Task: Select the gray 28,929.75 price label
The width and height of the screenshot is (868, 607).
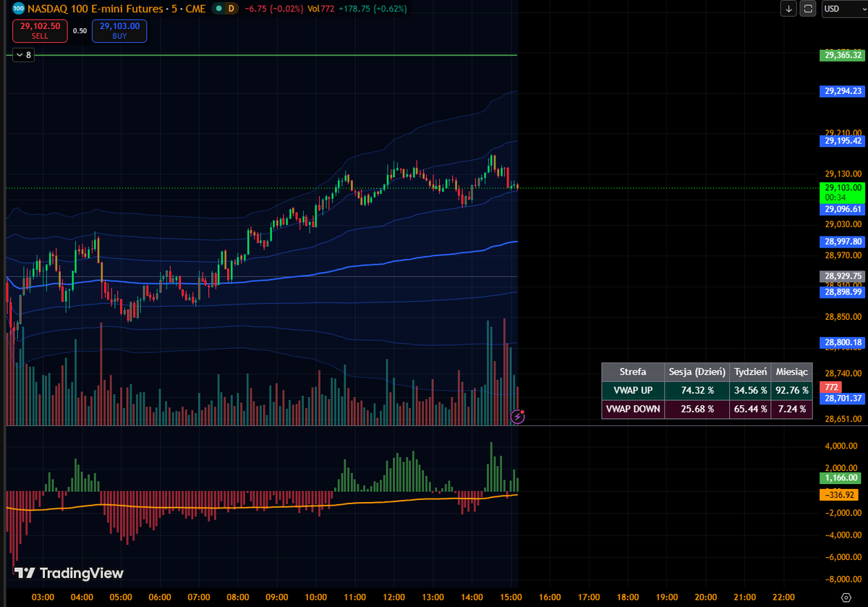Action: 843,276
